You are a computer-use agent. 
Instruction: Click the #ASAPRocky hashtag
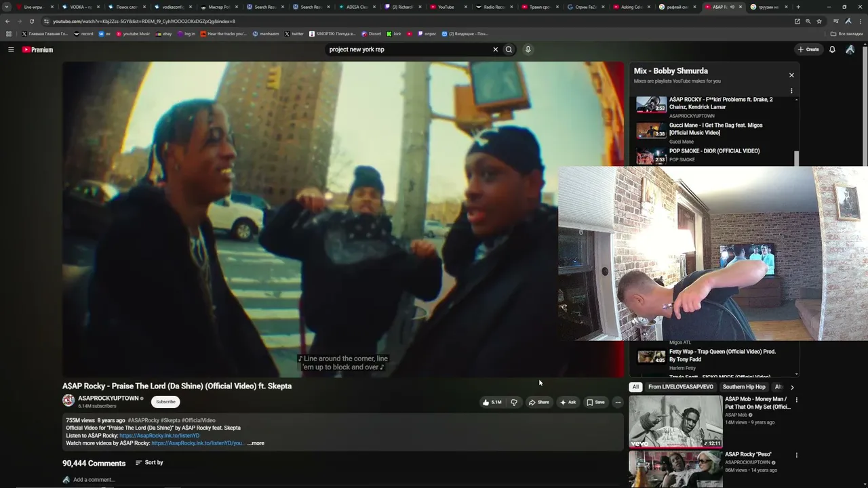(x=143, y=420)
